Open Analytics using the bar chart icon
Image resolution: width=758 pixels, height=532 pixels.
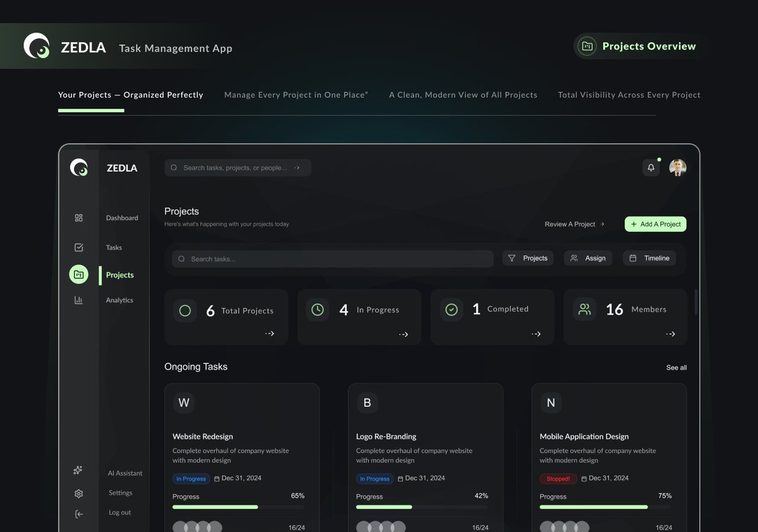tap(78, 300)
